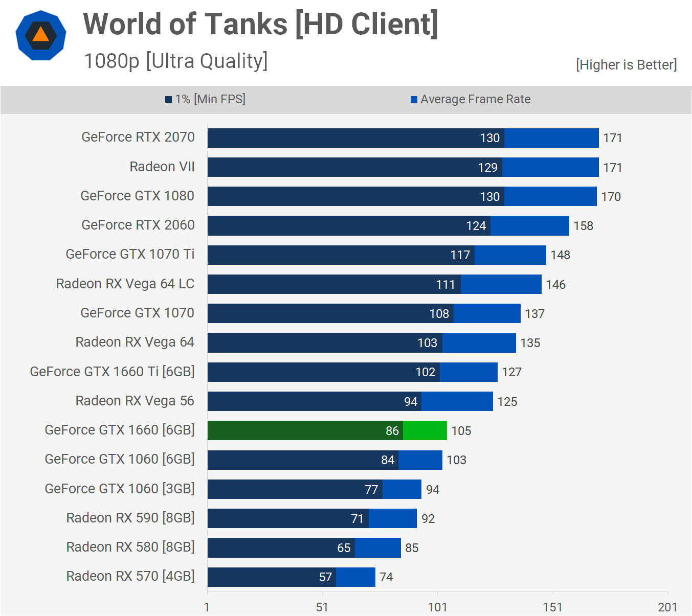The image size is (692, 616).
Task: Select the Radeon RX Vega 64 LC label
Action: point(125,284)
